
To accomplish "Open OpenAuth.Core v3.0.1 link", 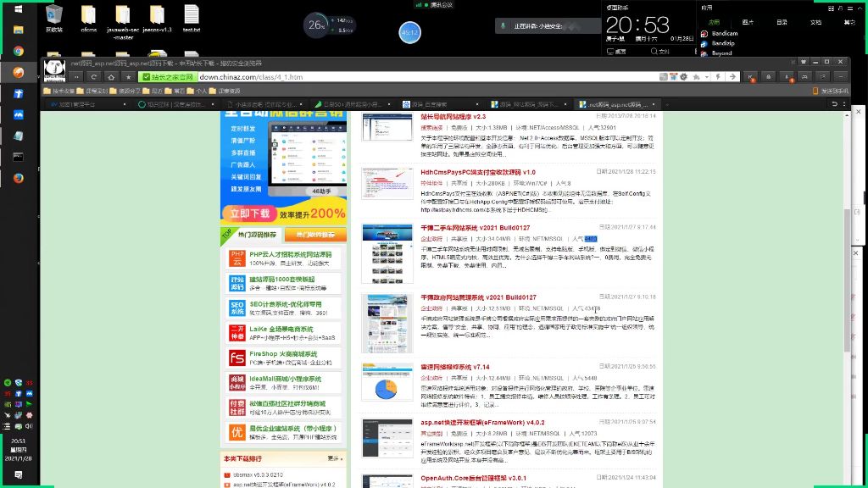I will (473, 478).
